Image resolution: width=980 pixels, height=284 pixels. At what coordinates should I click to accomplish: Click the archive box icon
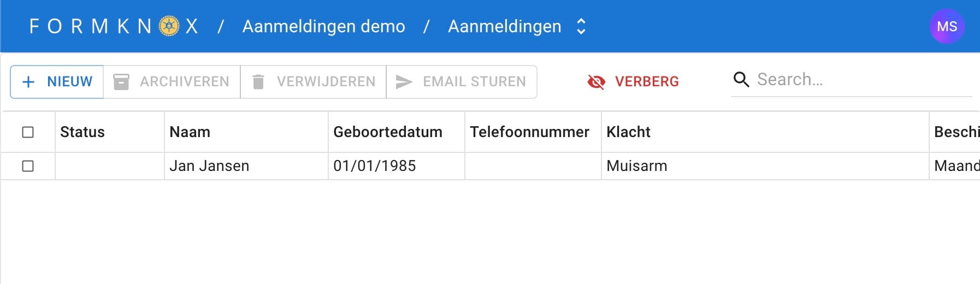[121, 82]
